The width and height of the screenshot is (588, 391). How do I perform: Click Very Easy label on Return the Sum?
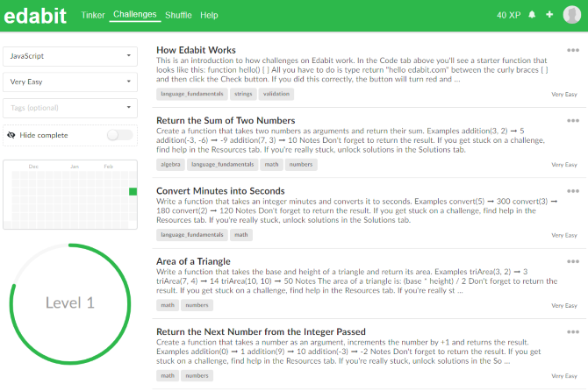564,165
